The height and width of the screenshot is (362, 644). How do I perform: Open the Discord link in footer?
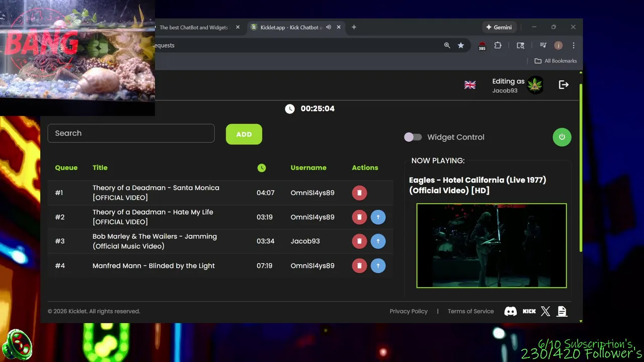(510, 311)
